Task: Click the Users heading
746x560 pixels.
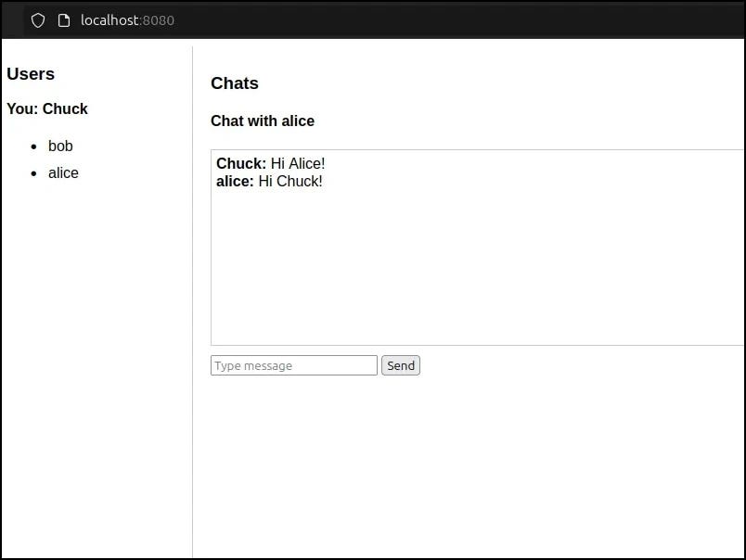Action: [31, 74]
